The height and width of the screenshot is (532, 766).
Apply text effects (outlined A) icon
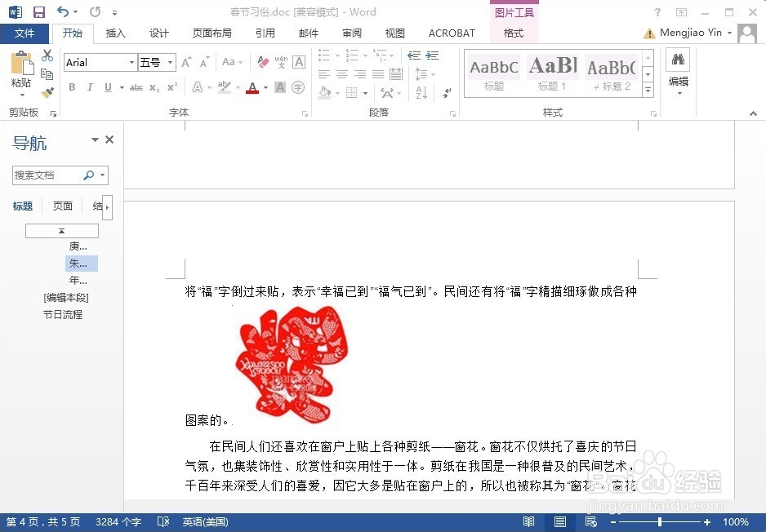click(x=198, y=87)
